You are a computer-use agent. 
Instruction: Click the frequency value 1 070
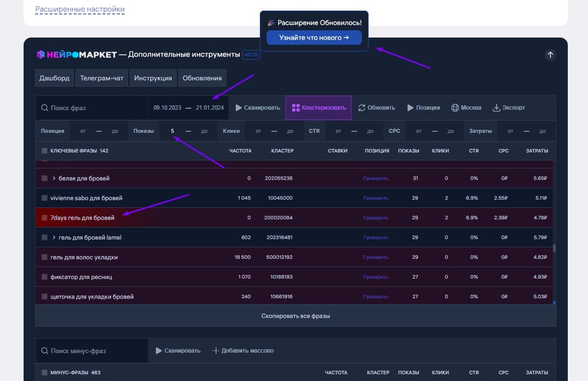[244, 277]
